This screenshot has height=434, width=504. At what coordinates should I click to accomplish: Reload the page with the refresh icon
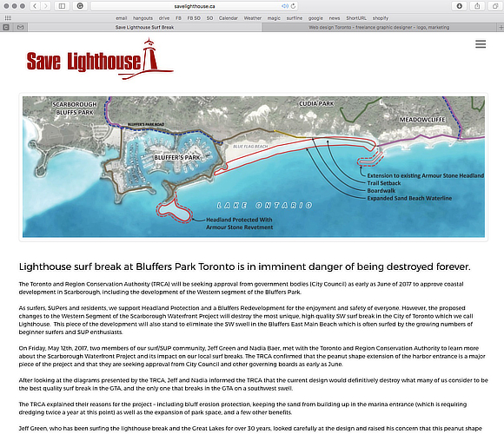293,6
